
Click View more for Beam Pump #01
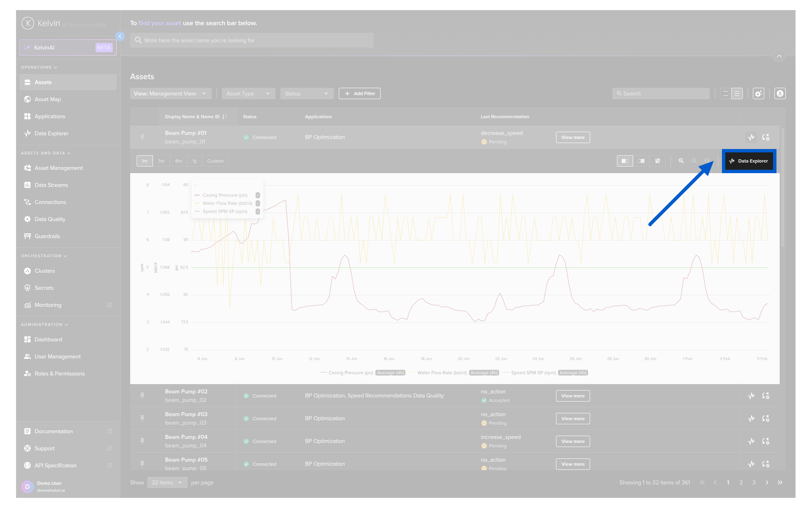point(573,137)
